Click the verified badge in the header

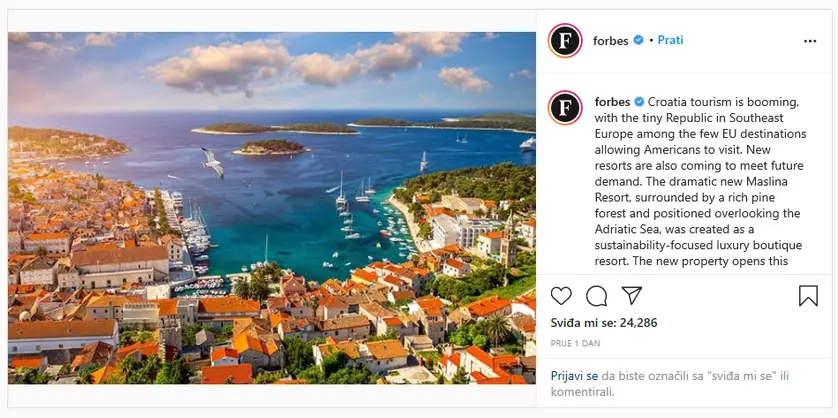pyautogui.click(x=638, y=41)
